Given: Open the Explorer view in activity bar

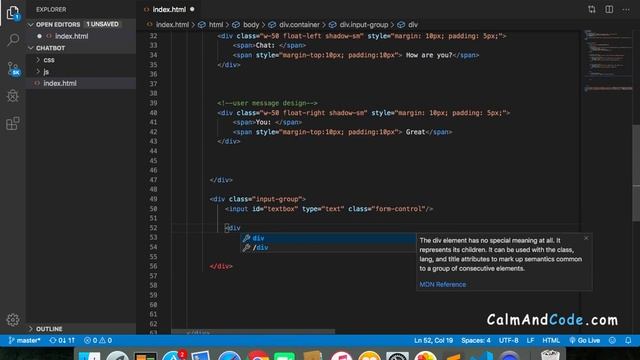Looking at the screenshot, I should (x=13, y=13).
